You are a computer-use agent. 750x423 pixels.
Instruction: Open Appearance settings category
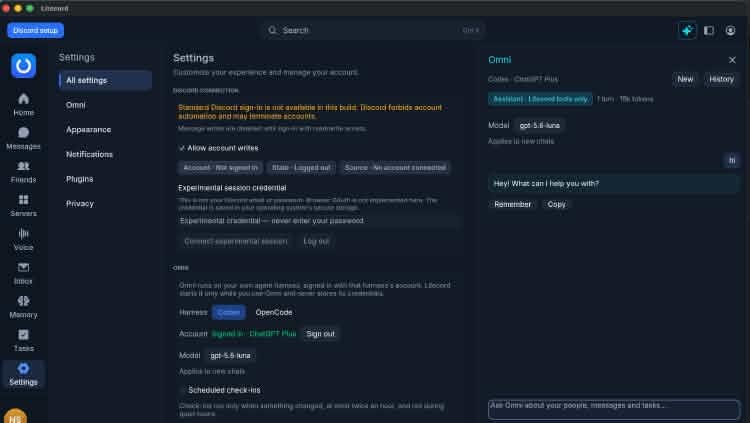[x=105, y=130]
